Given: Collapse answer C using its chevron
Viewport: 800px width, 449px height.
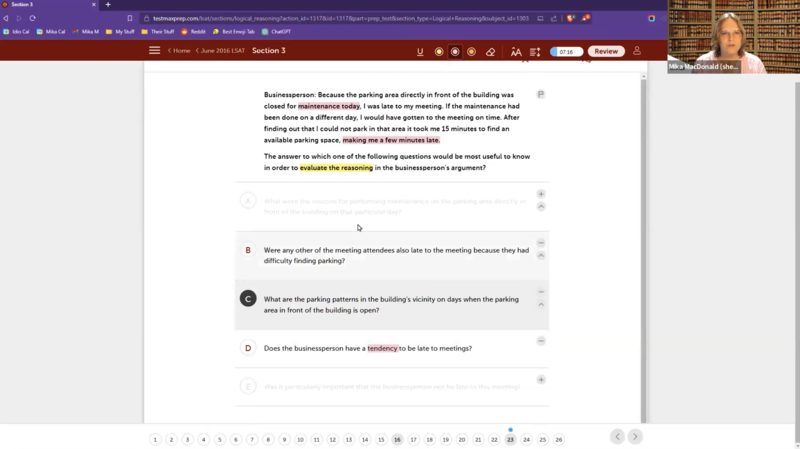Looking at the screenshot, I should [541, 304].
